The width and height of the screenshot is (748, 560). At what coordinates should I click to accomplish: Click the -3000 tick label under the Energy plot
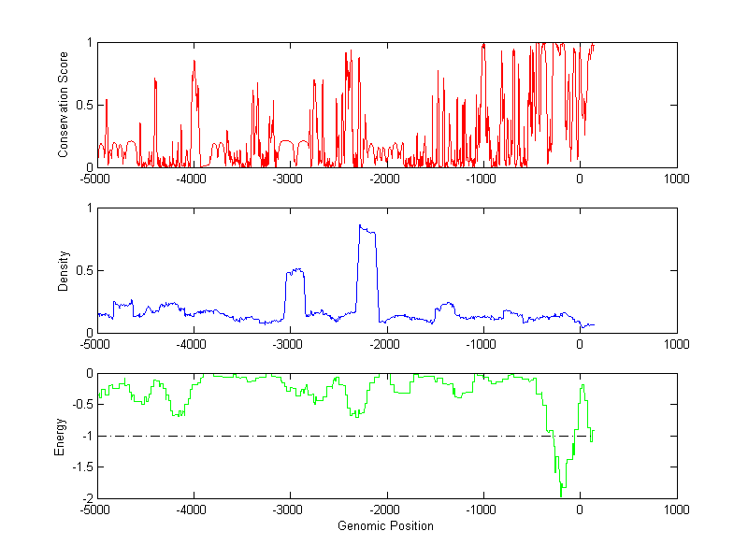[x=288, y=510]
